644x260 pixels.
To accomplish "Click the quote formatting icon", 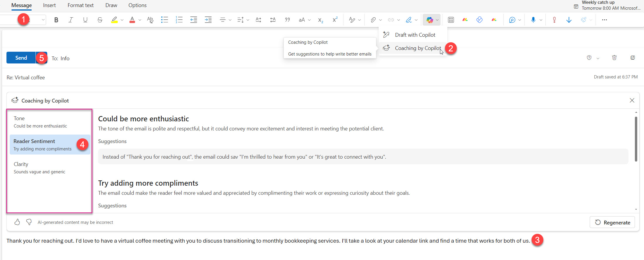I will coord(287,20).
